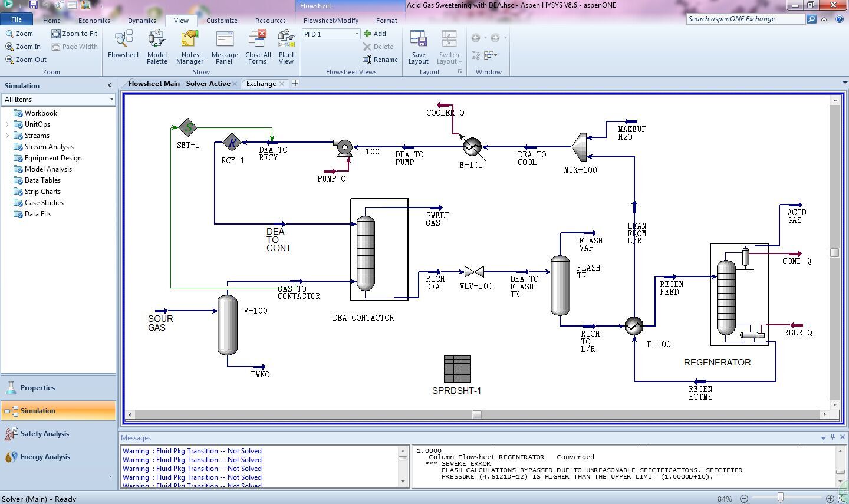This screenshot has width=849, height=504.
Task: Open the All Items filter dropdown
Action: pyautogui.click(x=111, y=100)
